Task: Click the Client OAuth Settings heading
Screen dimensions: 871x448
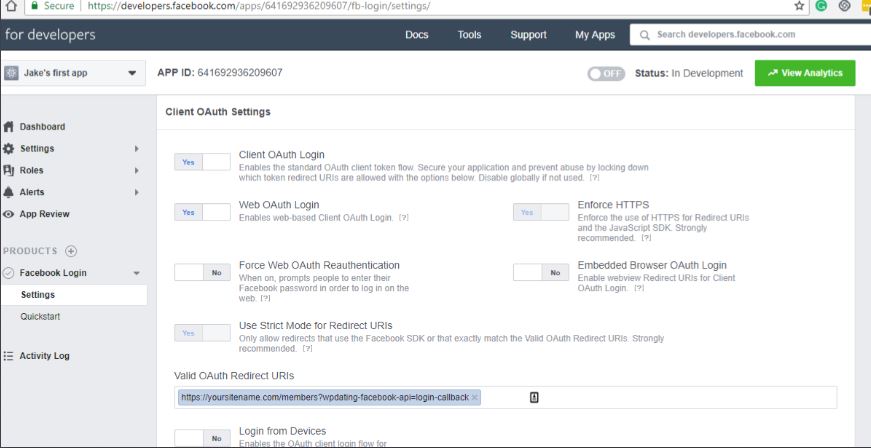Action: pyautogui.click(x=218, y=112)
